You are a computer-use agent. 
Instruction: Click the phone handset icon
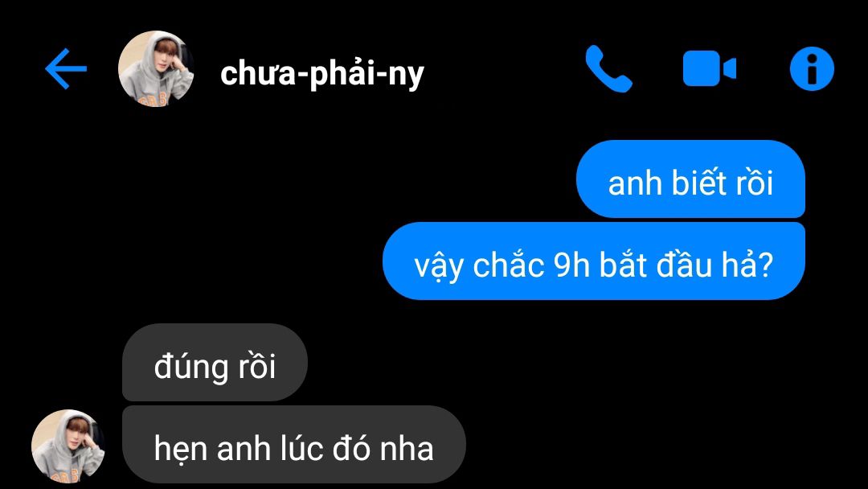pyautogui.click(x=608, y=68)
